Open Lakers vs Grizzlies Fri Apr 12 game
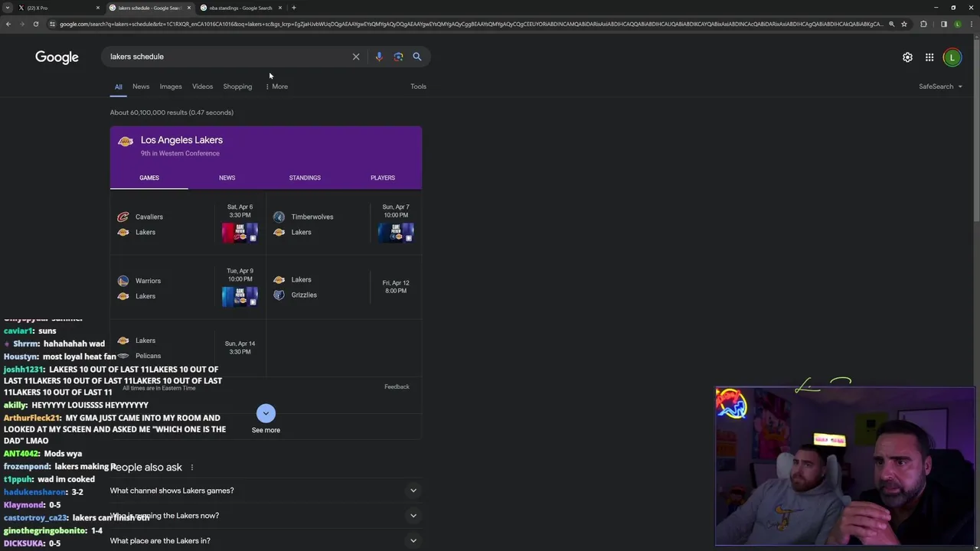Viewport: 980px width, 551px height. click(x=344, y=287)
